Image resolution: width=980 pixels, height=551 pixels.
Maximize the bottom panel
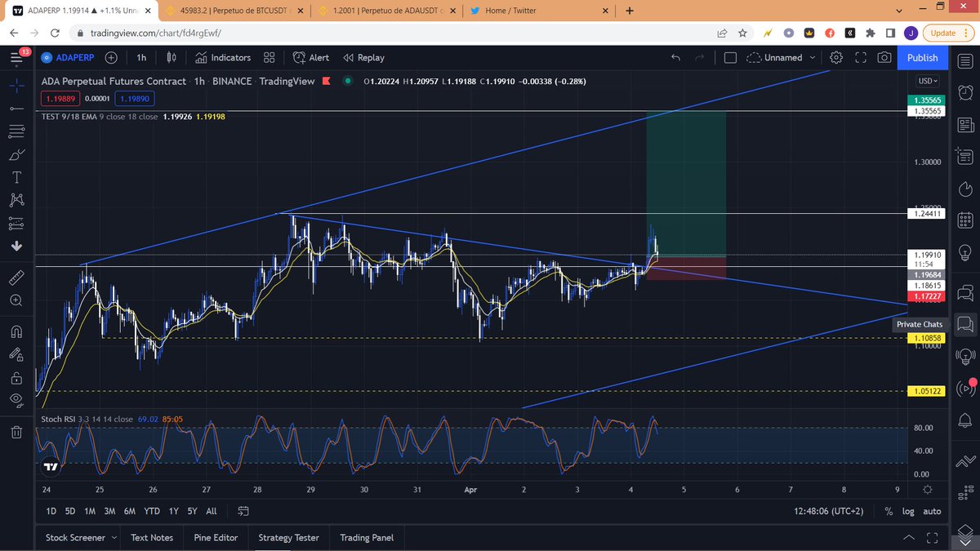tap(933, 537)
